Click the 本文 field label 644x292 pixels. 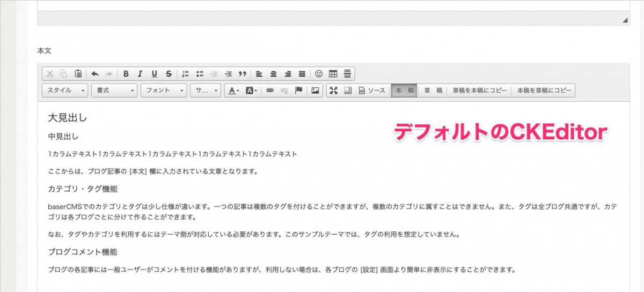44,50
